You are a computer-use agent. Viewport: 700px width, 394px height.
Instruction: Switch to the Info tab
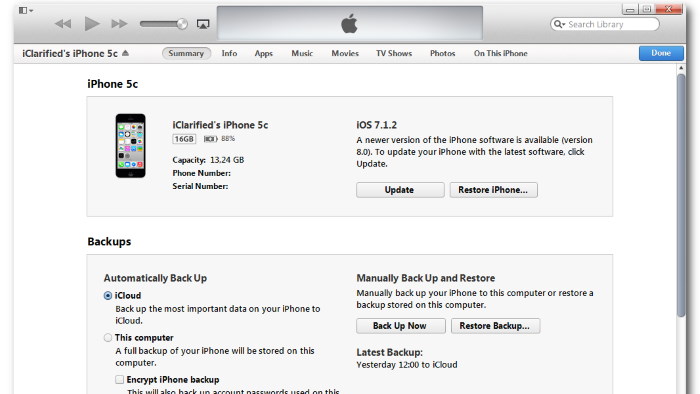pyautogui.click(x=229, y=53)
